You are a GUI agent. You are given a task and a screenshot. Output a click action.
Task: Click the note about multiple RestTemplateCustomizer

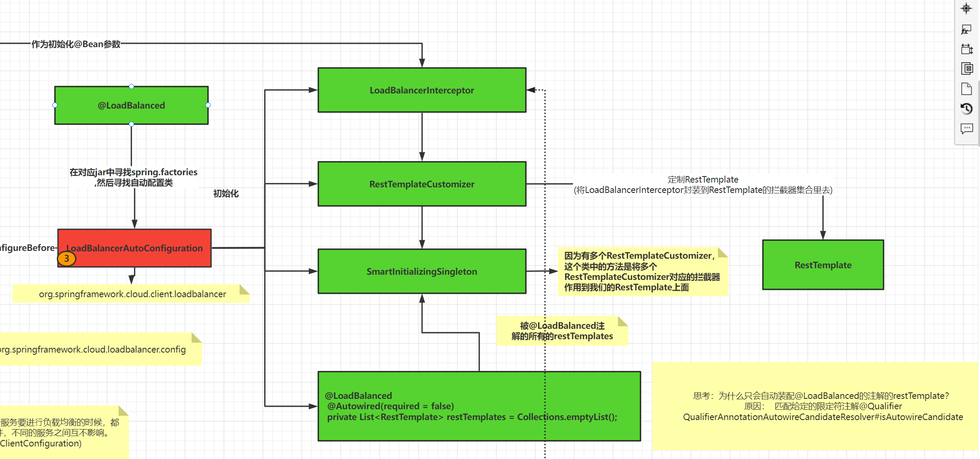tap(643, 271)
